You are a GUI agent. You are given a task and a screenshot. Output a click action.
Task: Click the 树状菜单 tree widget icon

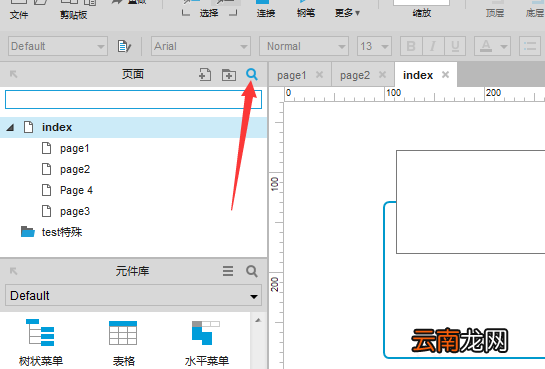(40, 333)
